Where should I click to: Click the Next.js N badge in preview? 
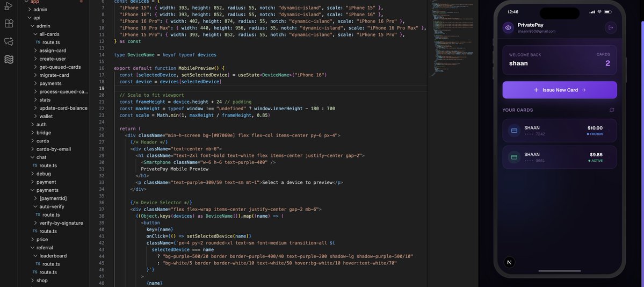[509, 262]
